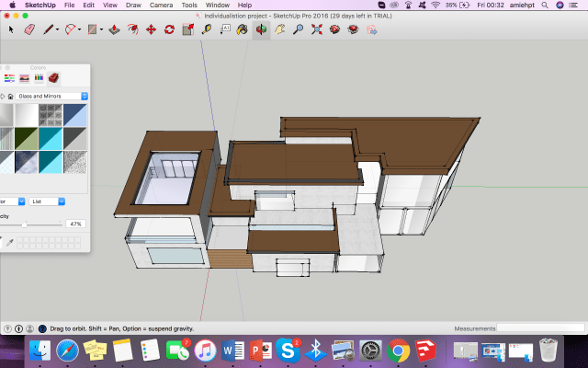
Task: Select the Scale tool
Action: (187, 29)
